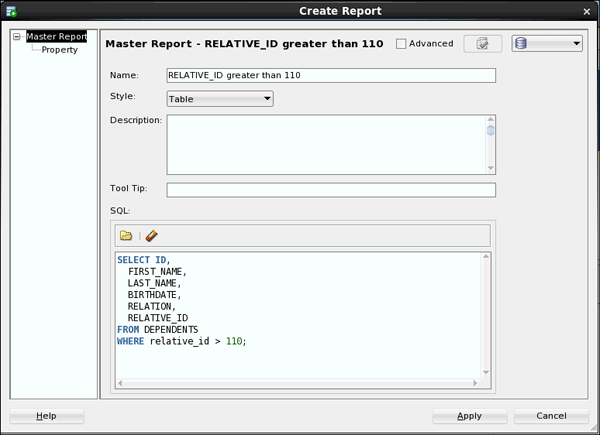Click Description scrollbar down arrow

(491, 168)
